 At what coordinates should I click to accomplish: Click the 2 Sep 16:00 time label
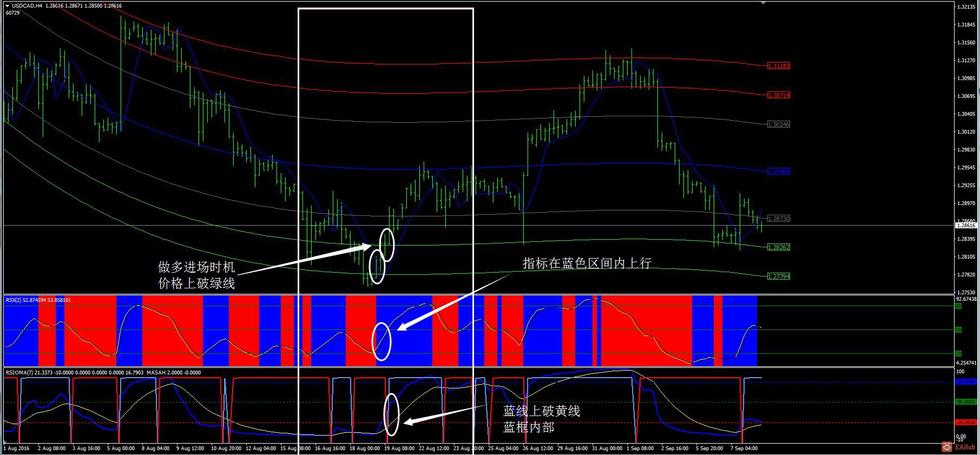(x=675, y=449)
